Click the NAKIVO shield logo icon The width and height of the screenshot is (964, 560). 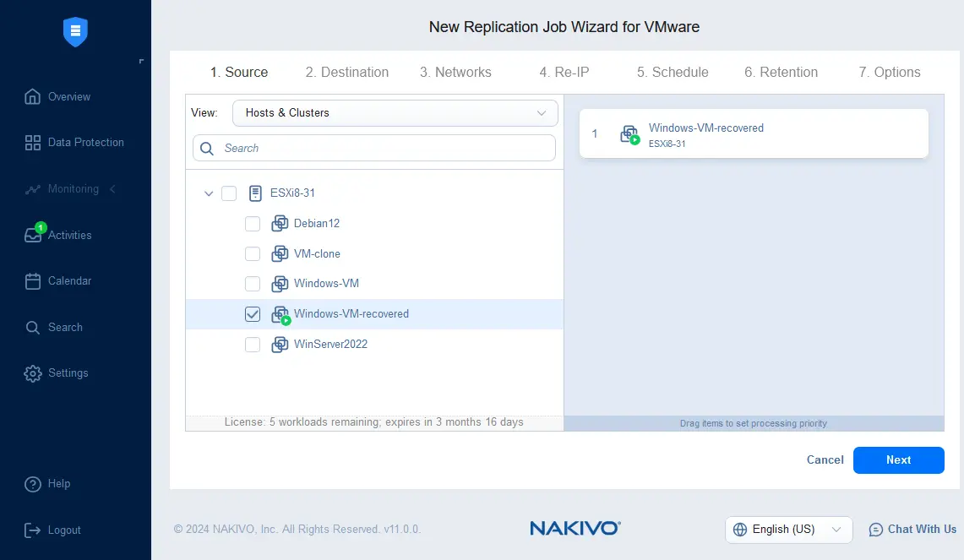[76, 31]
